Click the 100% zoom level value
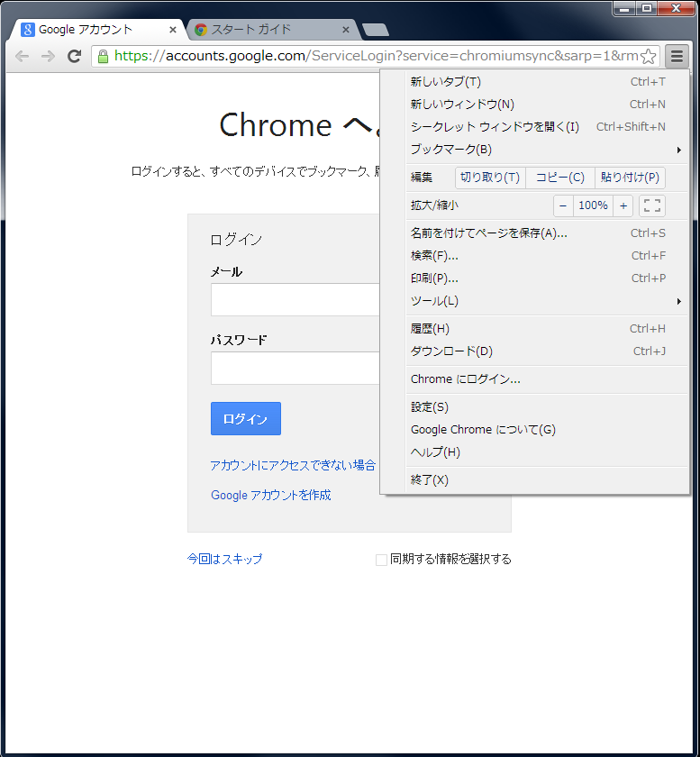The image size is (700, 757). click(x=594, y=205)
